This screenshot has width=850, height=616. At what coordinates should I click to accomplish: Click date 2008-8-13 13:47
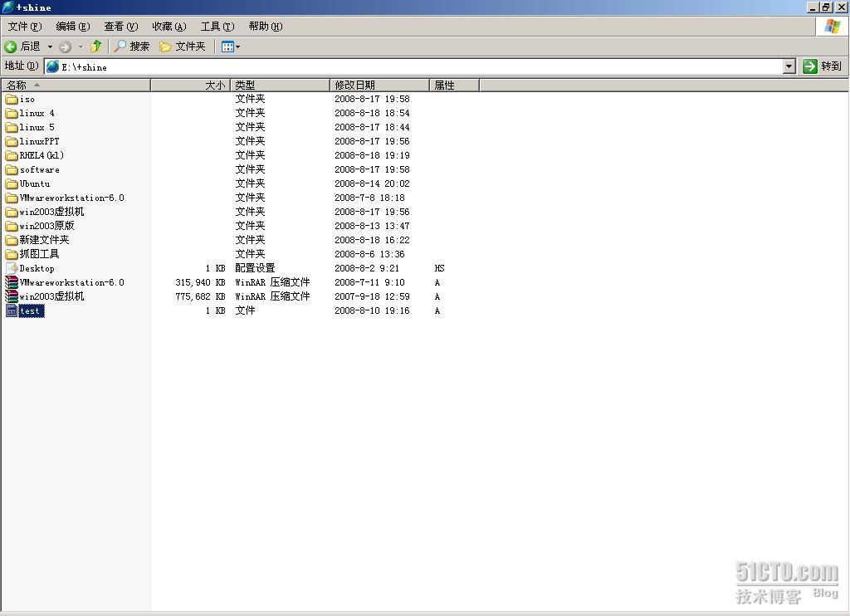point(372,226)
